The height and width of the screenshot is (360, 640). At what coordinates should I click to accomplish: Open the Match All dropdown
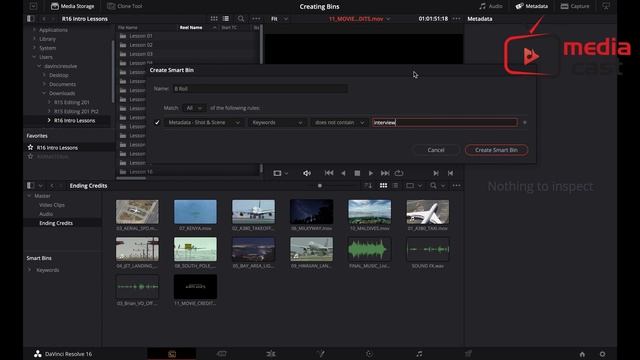[194, 108]
